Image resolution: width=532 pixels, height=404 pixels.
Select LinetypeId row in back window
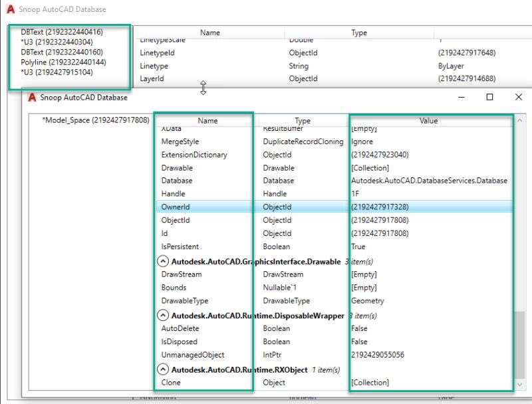[332, 52]
